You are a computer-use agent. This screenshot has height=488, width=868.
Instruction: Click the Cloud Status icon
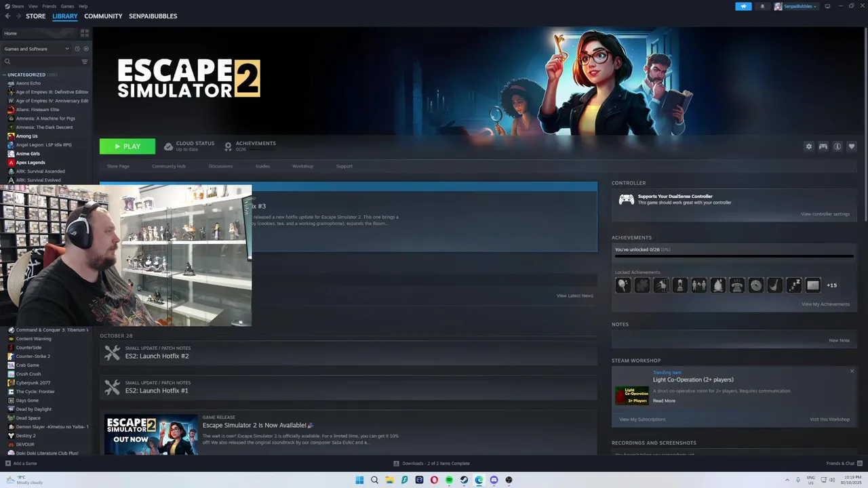coord(168,146)
